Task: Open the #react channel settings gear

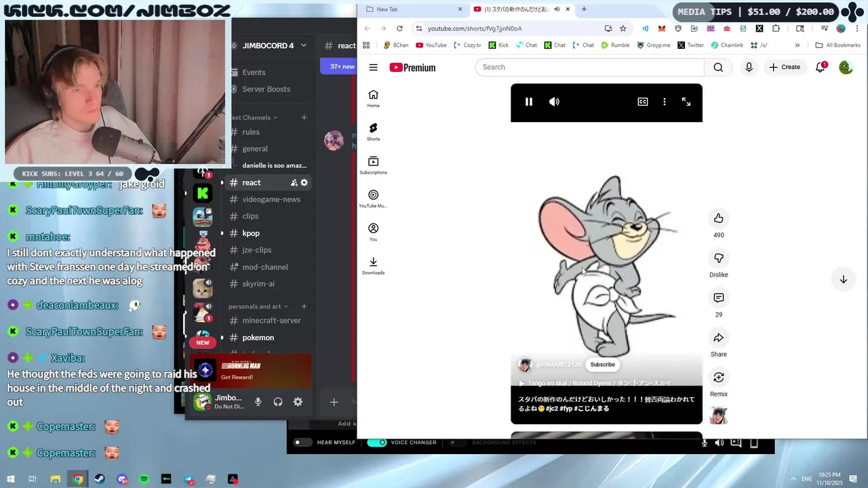Action: tap(304, 182)
